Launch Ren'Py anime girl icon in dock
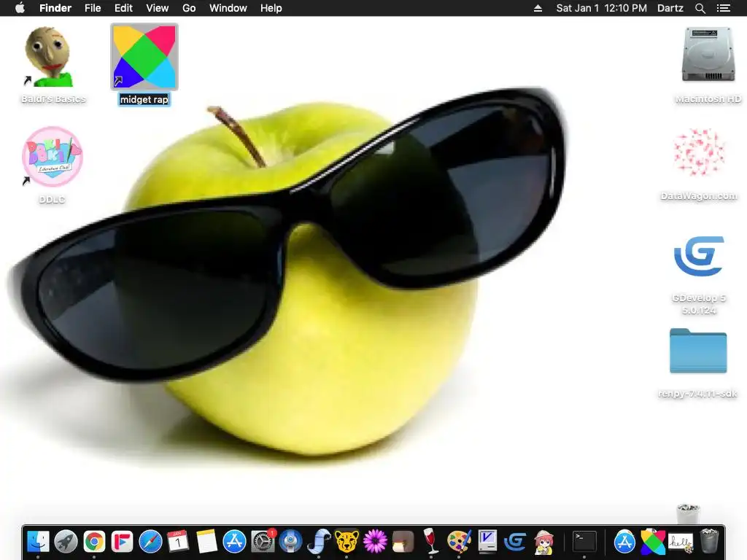Image resolution: width=747 pixels, height=560 pixels. 543,542
